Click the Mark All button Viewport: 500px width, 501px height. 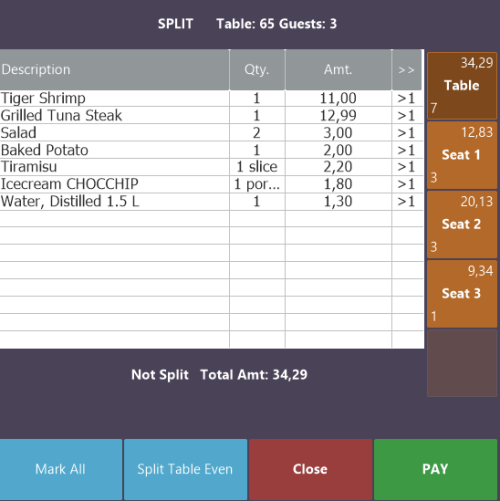61,469
